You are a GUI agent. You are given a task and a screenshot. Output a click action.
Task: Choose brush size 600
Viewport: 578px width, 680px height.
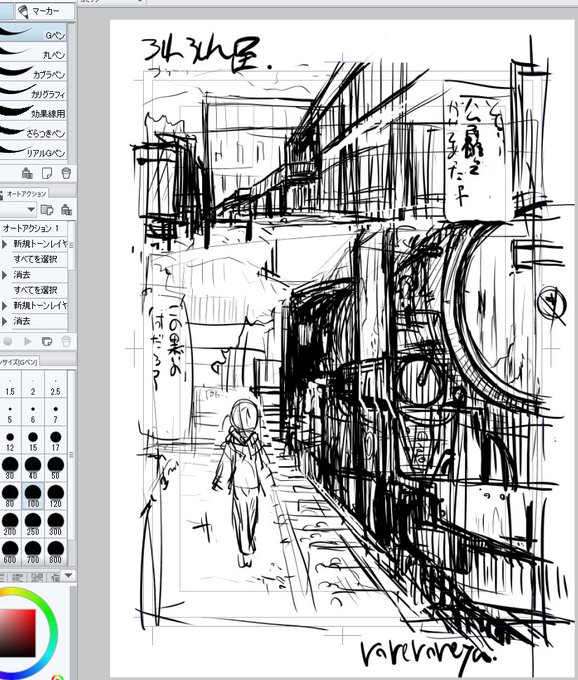point(10,552)
